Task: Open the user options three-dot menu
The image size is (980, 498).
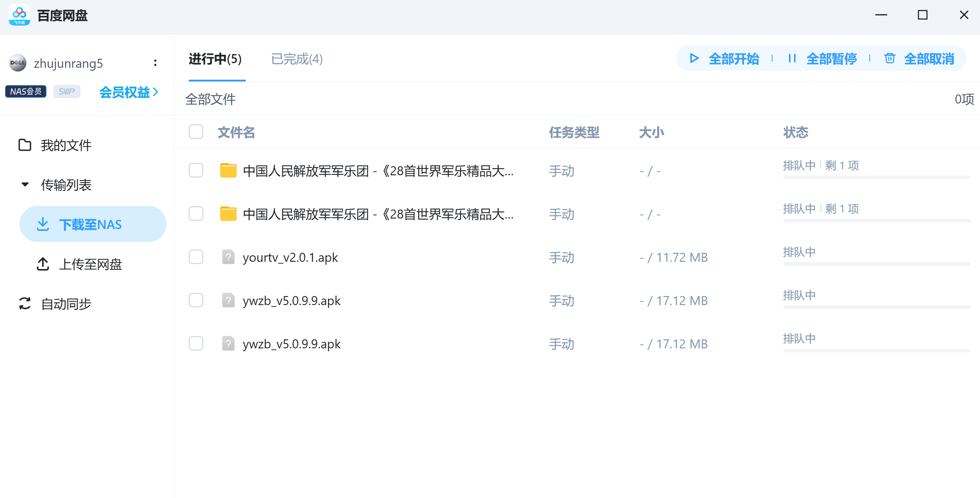Action: tap(155, 63)
